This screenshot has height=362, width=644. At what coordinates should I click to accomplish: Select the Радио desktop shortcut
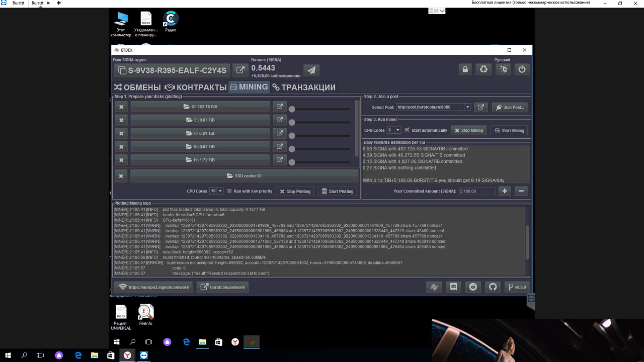(171, 23)
